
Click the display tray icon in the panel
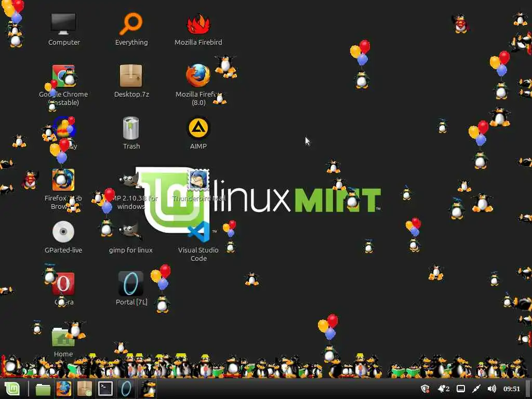(461, 389)
